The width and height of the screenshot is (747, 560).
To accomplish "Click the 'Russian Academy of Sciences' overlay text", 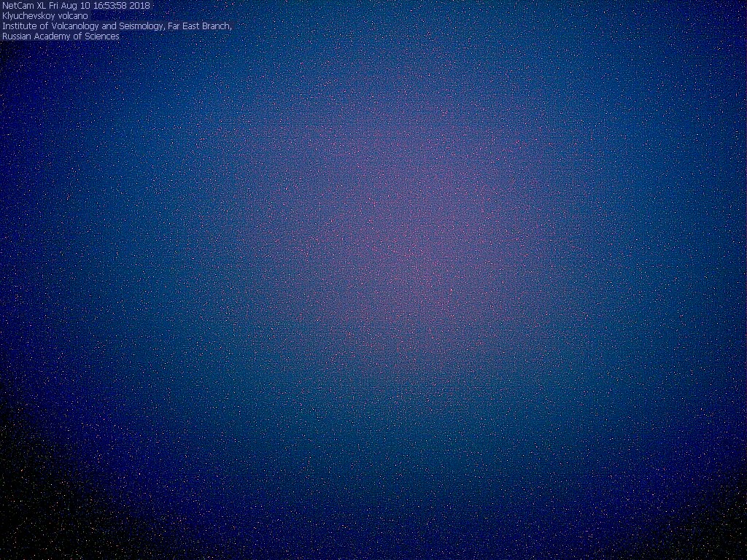I will [61, 36].
